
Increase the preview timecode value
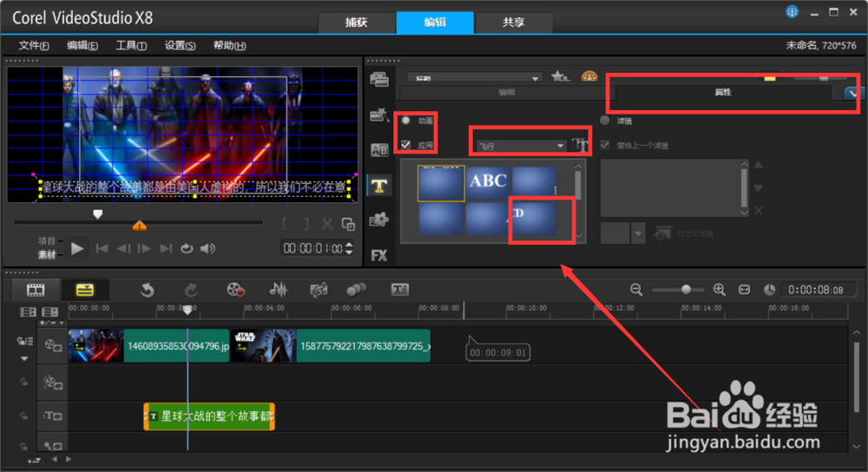349,244
